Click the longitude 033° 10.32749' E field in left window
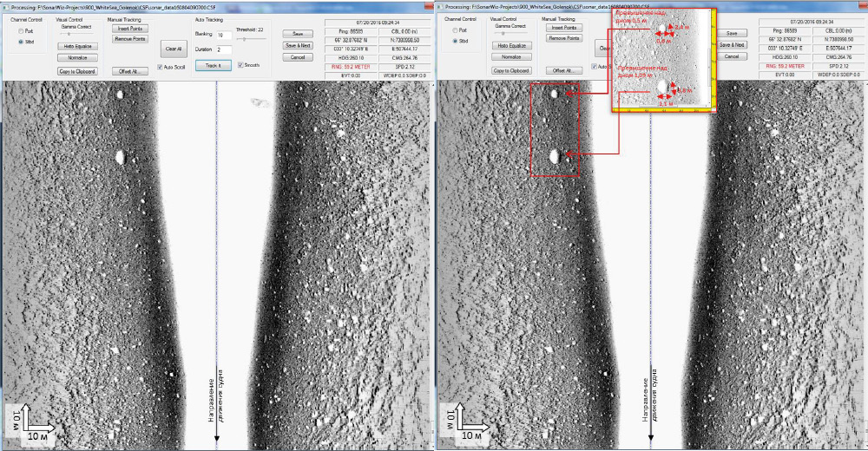The height and width of the screenshot is (451, 868). click(x=351, y=49)
